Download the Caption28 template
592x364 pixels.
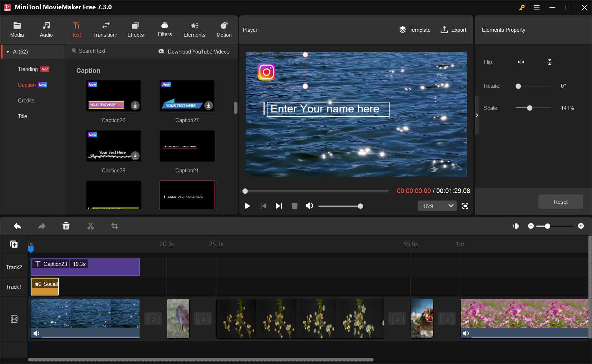click(x=135, y=156)
